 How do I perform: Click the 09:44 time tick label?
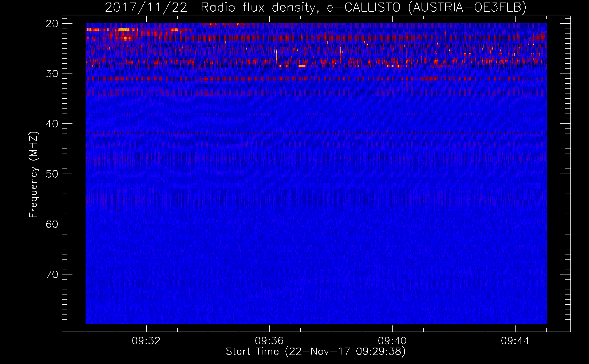(x=515, y=341)
